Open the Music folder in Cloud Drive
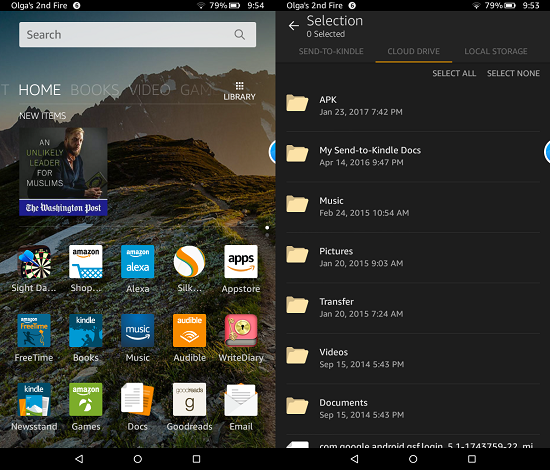 tap(413, 207)
